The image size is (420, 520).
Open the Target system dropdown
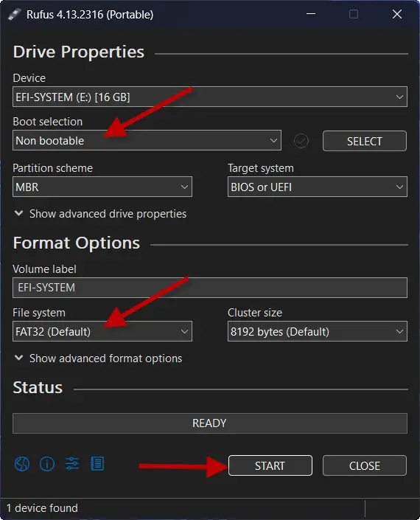[x=318, y=187]
